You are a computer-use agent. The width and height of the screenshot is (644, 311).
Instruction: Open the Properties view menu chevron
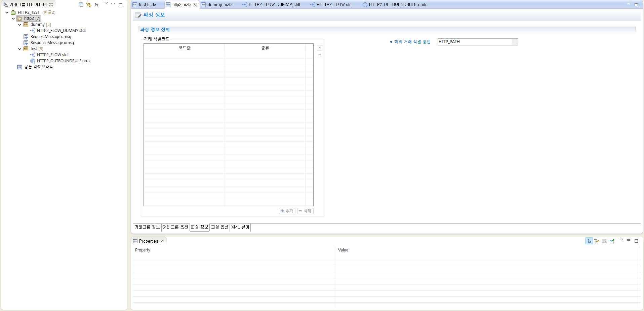[x=621, y=240]
